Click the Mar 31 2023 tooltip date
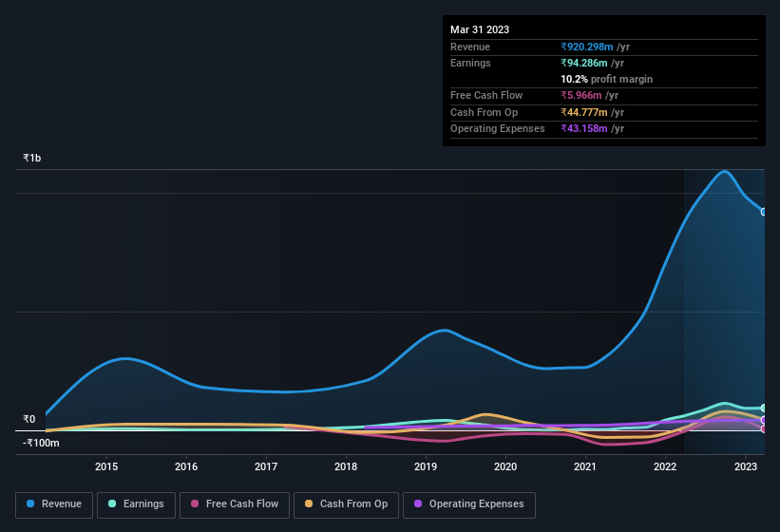 click(480, 29)
